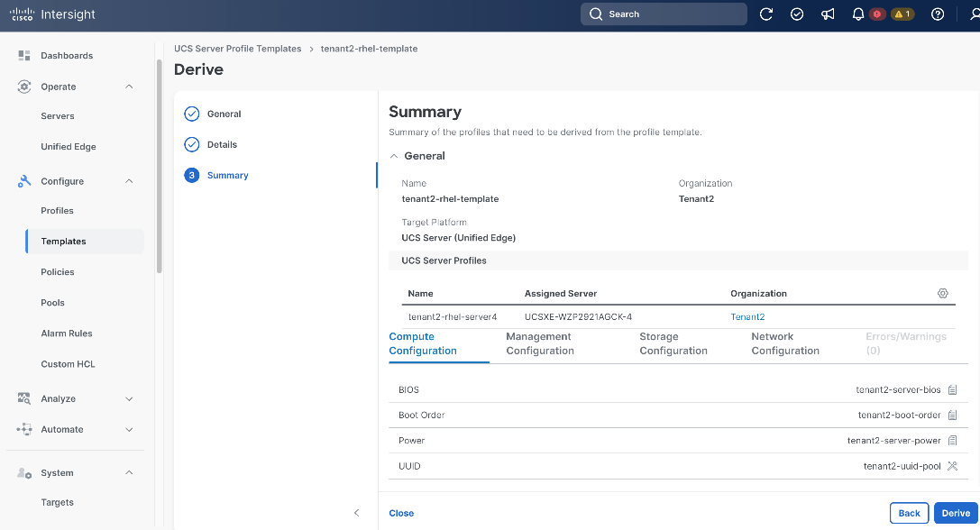Open the requests checkmark icon
Screen dimensions: 980x530
click(x=797, y=14)
